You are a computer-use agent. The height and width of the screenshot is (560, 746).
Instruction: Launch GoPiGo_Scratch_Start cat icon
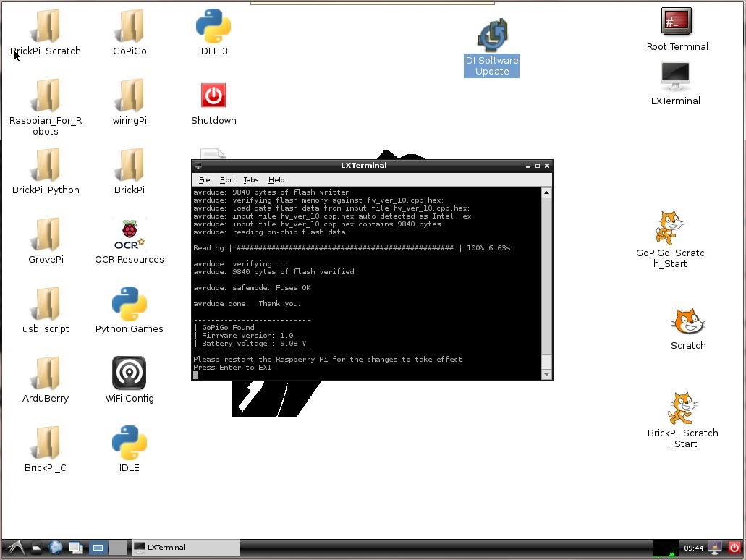670,228
